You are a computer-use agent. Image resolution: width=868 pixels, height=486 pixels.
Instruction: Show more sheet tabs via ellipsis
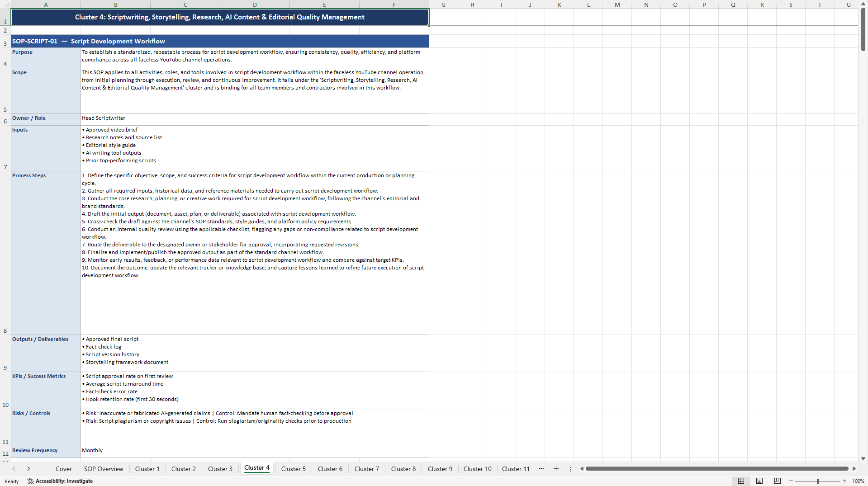pos(541,469)
